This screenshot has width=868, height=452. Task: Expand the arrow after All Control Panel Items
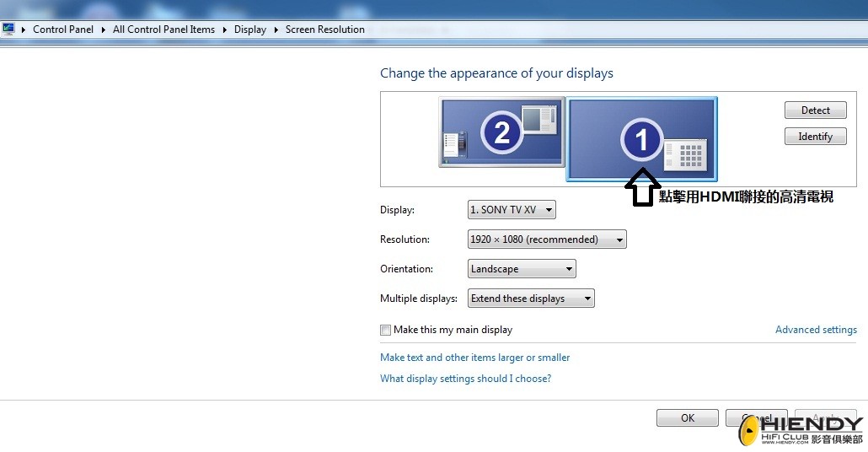225,30
